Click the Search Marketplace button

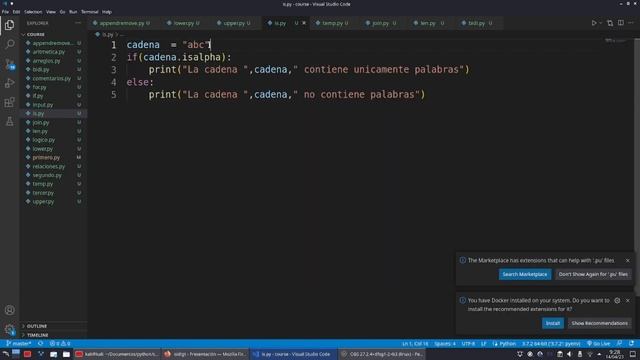click(x=525, y=274)
